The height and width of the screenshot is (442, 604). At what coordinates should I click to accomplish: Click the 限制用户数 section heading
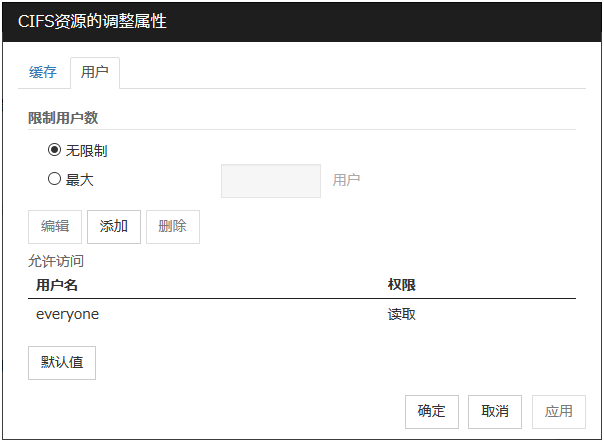click(62, 117)
